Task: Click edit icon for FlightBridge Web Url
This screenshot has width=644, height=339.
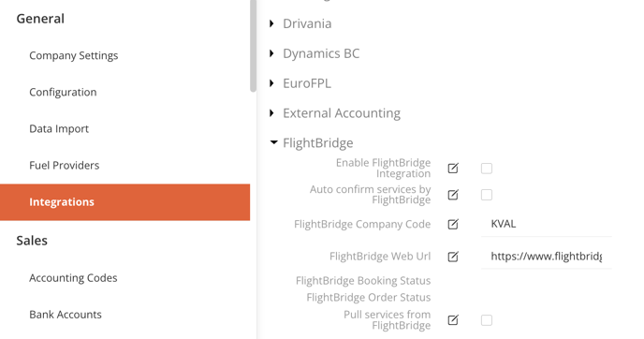Action: tap(453, 257)
